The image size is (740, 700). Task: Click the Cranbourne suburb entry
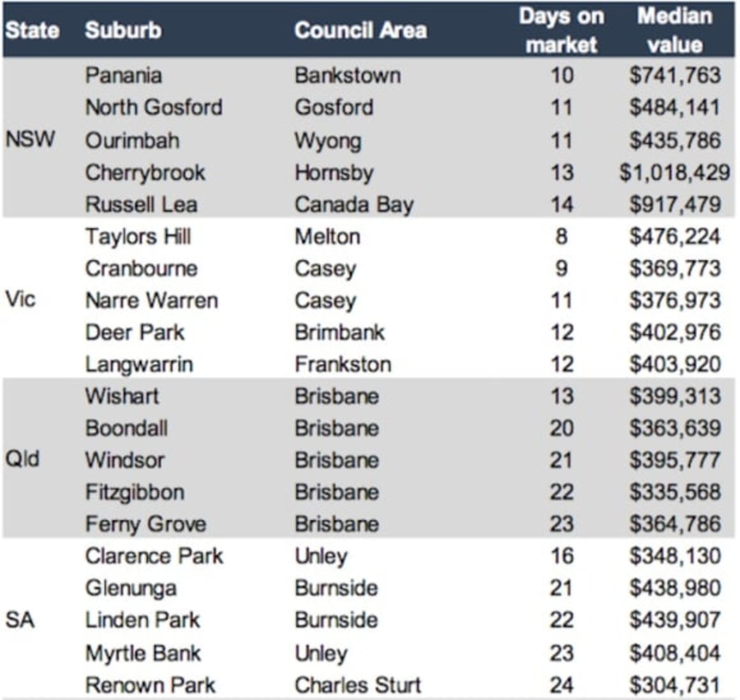point(142,268)
